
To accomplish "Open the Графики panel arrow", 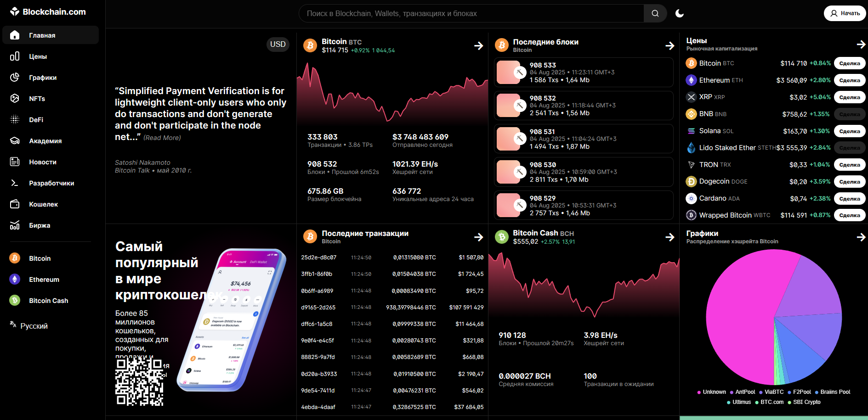I will tap(861, 237).
